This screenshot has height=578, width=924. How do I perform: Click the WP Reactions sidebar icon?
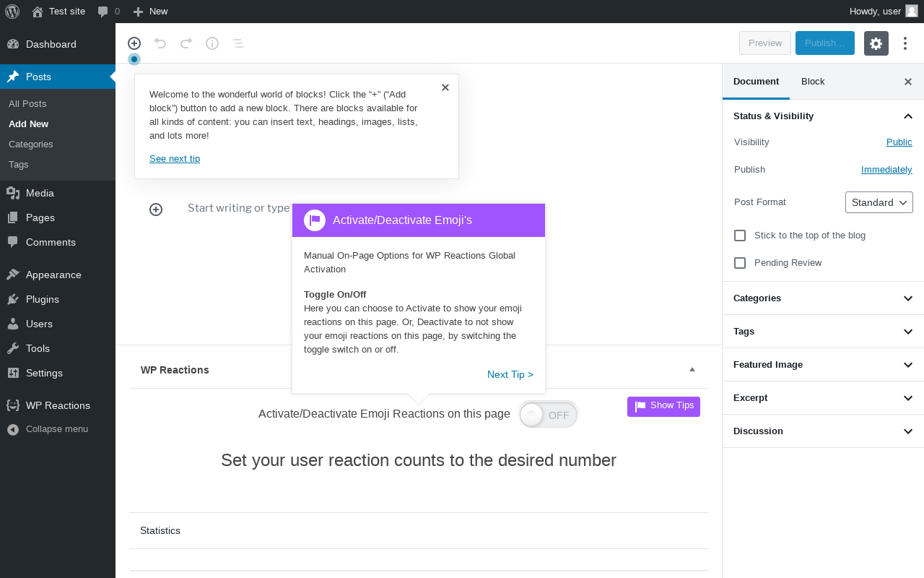tap(13, 405)
